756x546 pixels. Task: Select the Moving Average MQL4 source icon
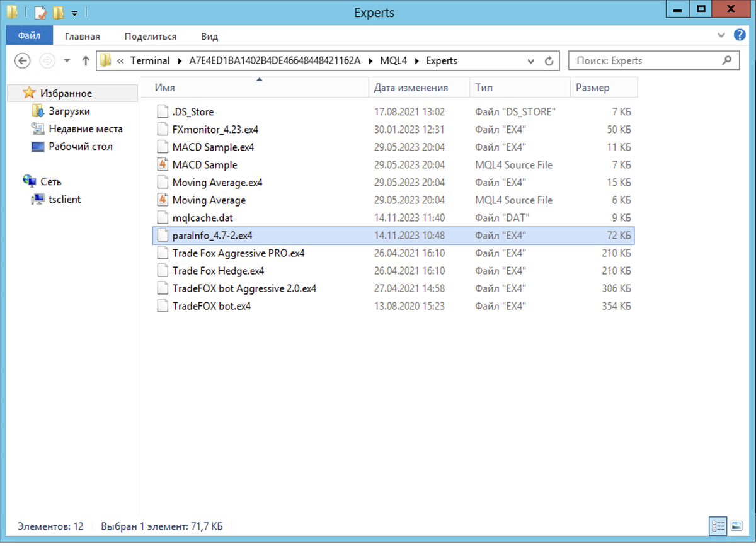(x=163, y=200)
